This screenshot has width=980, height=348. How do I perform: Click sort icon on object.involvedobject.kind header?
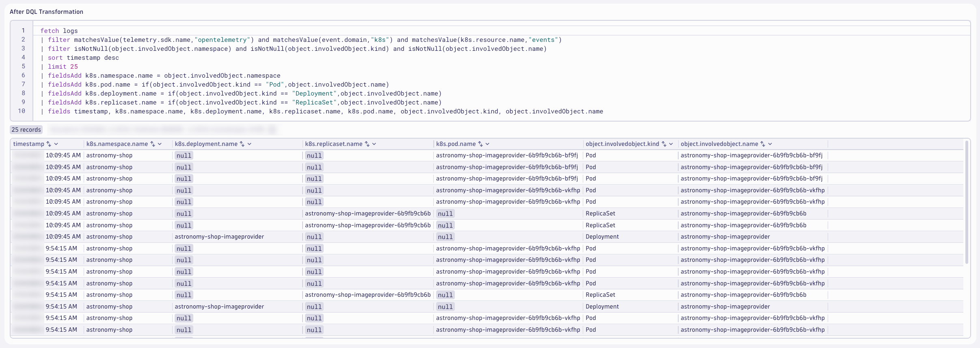click(x=664, y=144)
